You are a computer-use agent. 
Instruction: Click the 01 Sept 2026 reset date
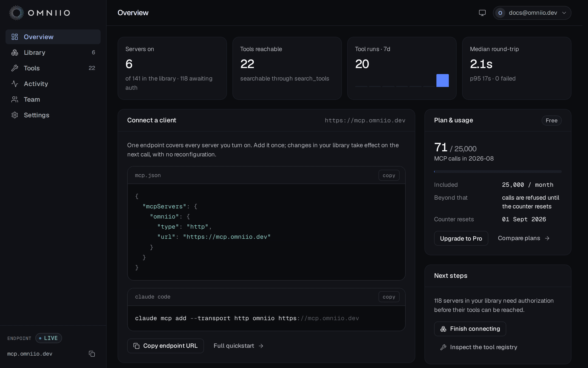click(x=524, y=219)
